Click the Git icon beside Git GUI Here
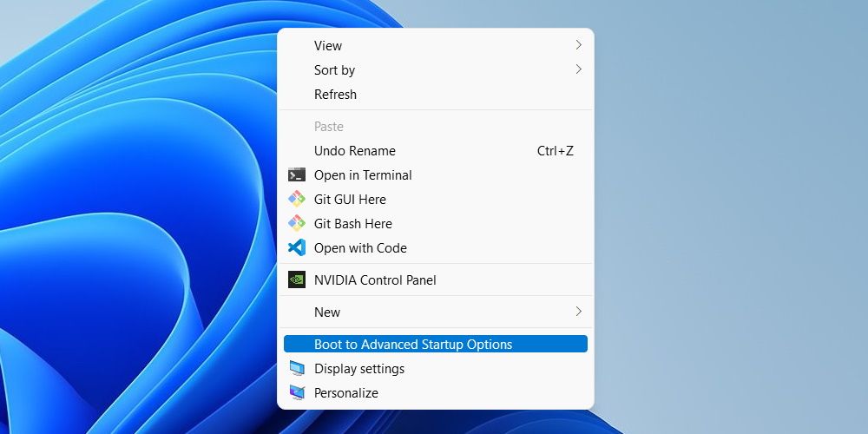Screen dimensions: 868x434 297,200
